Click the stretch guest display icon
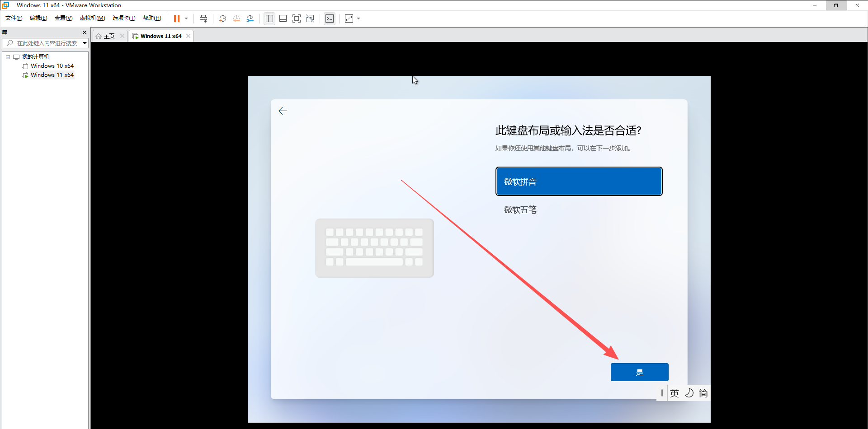Viewport: 868px width, 429px height. click(349, 19)
